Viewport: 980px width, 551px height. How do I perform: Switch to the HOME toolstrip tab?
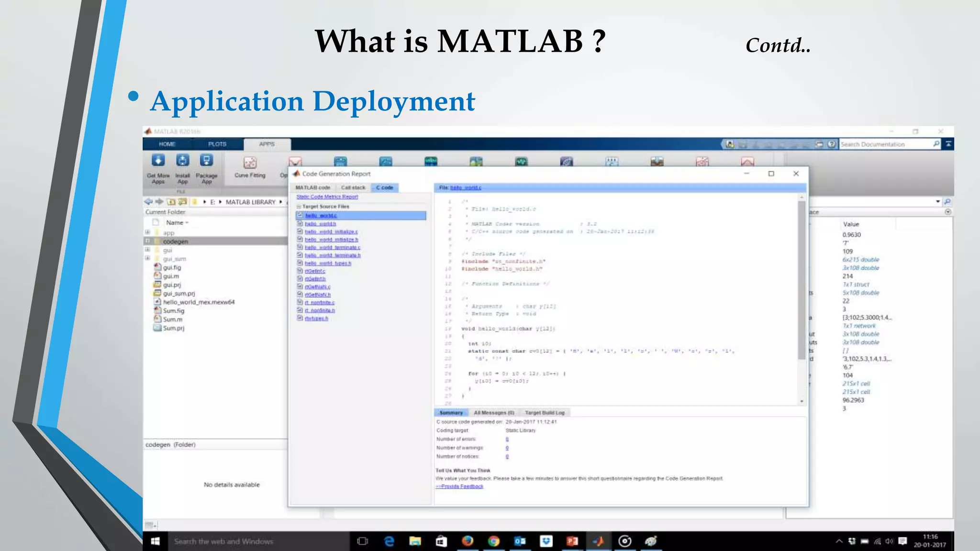point(167,144)
